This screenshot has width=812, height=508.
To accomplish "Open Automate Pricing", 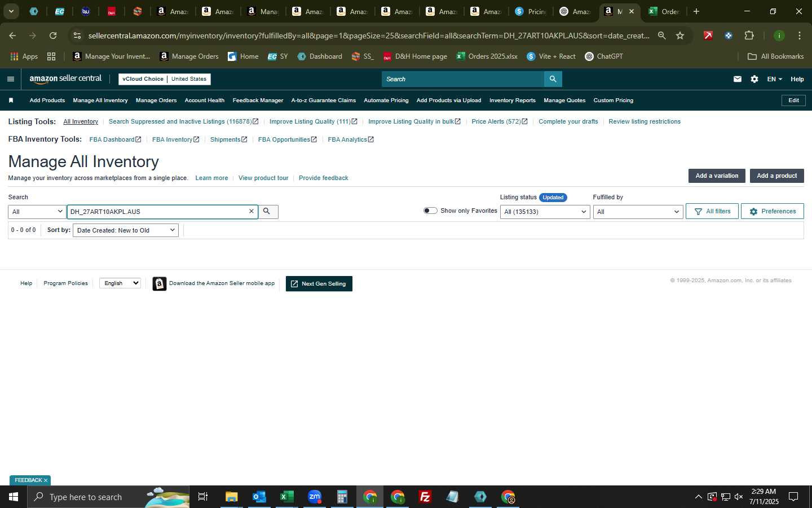I will [386, 100].
